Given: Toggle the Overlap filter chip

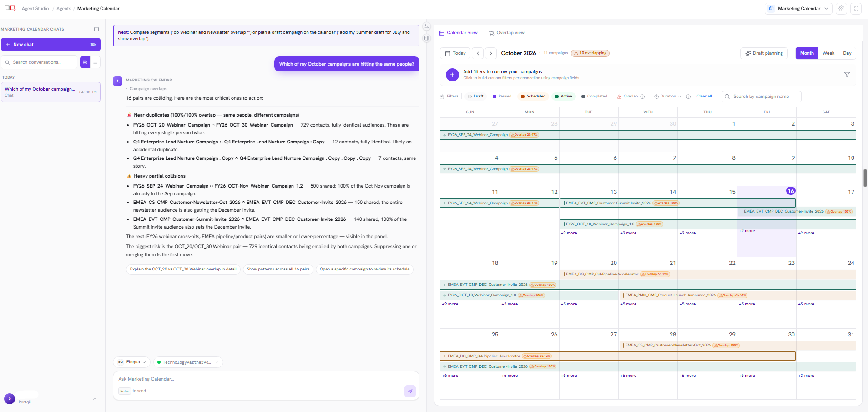Looking at the screenshot, I should tap(627, 97).
